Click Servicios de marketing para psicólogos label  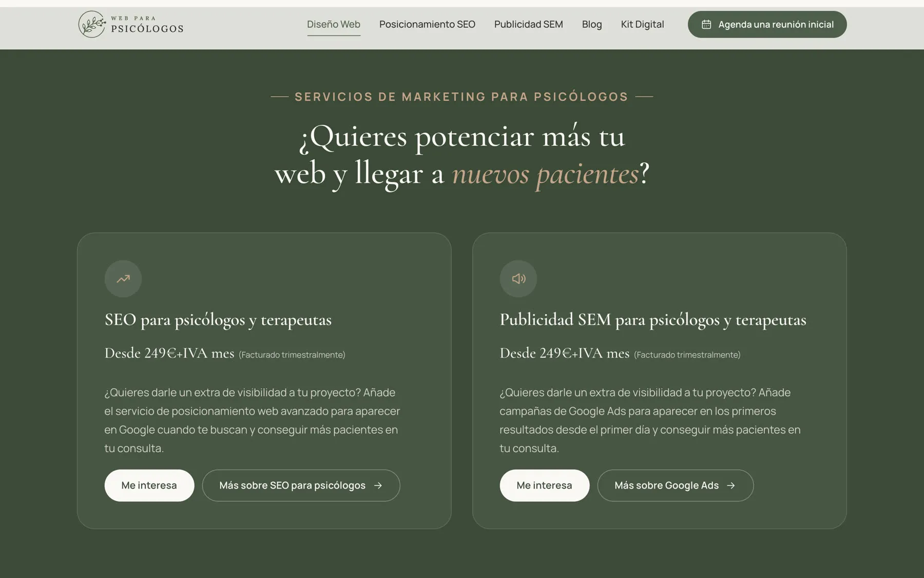pos(461,97)
